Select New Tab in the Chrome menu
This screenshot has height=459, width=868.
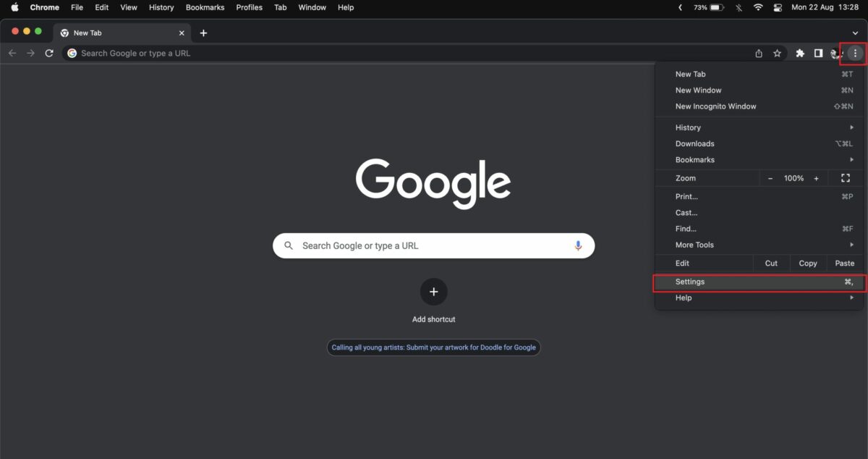click(x=759, y=74)
